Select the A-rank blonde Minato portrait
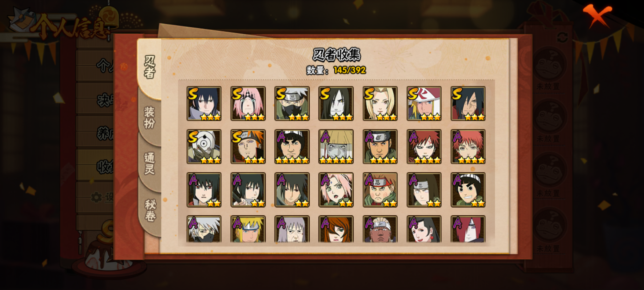The width and height of the screenshot is (644, 290). 248,229
